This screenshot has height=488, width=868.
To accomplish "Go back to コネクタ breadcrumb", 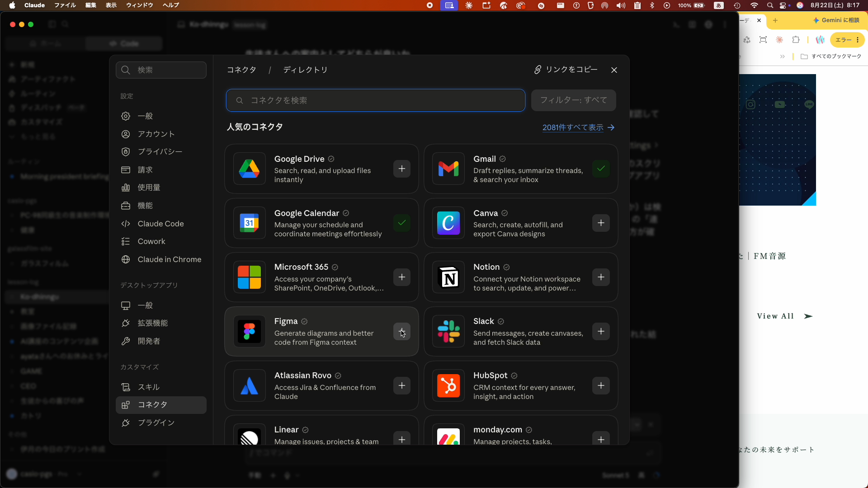I will [241, 70].
